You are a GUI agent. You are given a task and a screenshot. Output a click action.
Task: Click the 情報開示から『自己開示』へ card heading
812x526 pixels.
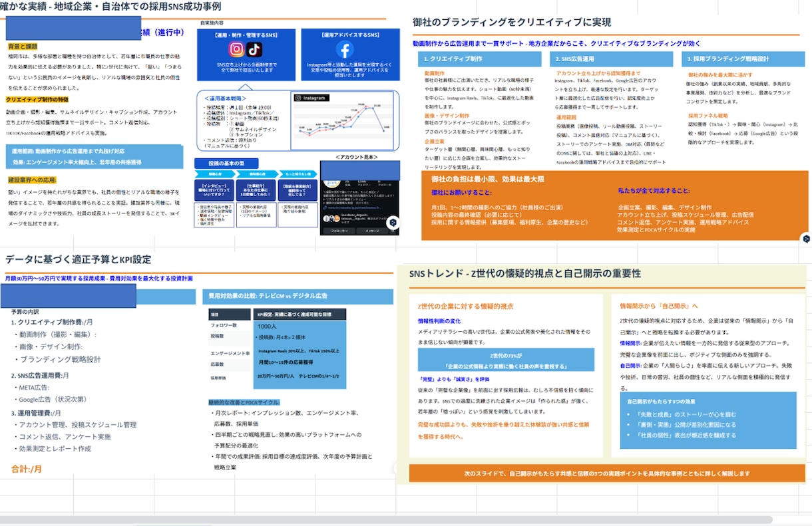coord(659,306)
